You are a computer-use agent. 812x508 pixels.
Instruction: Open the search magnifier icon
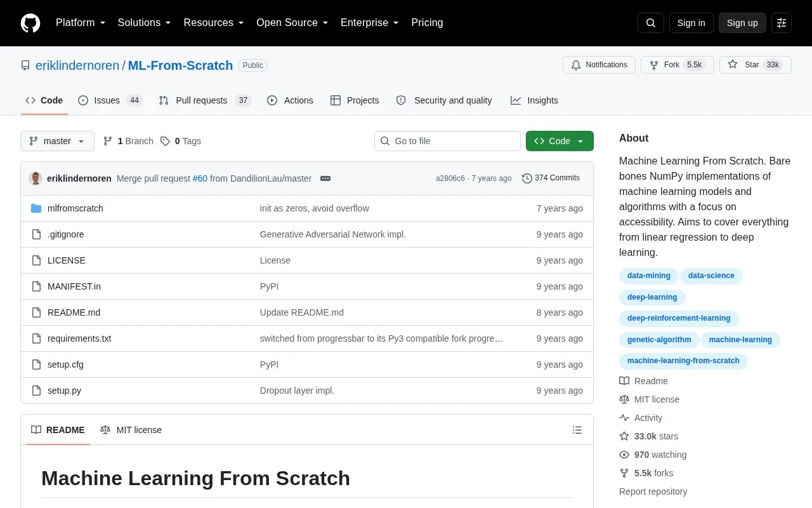[x=651, y=23]
